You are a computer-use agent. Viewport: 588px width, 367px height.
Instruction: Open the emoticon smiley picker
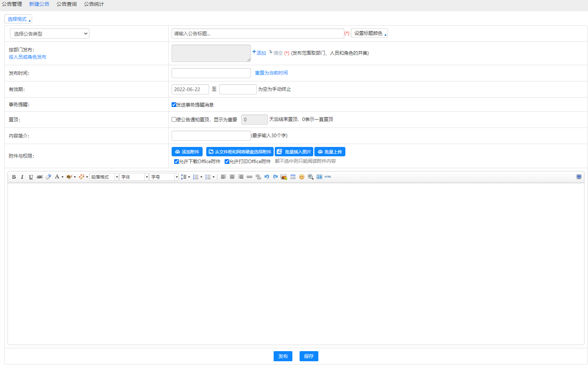302,177
